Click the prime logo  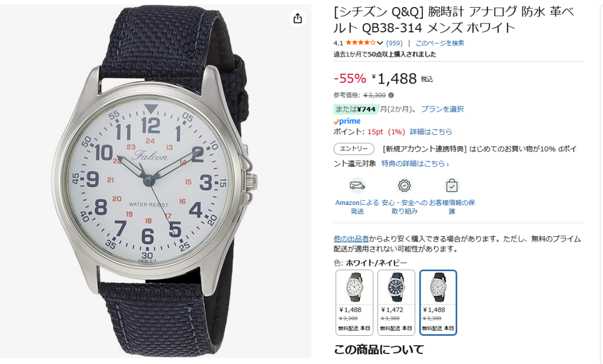pyautogui.click(x=347, y=121)
